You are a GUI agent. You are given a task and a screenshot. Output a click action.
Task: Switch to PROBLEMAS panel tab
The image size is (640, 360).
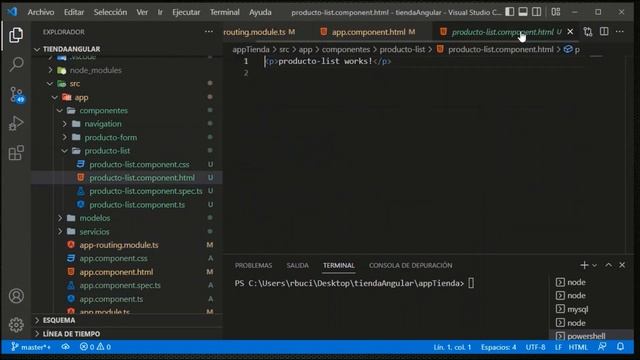pyautogui.click(x=253, y=265)
